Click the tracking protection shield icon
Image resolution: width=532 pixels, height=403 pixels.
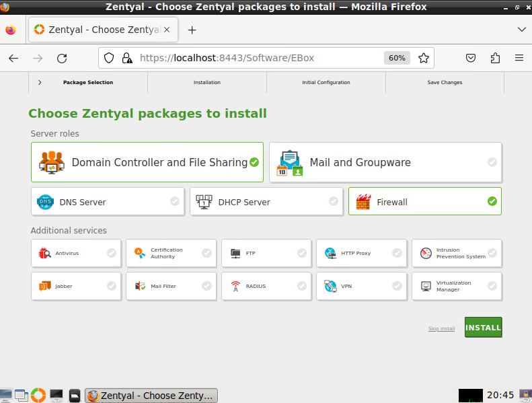109,58
